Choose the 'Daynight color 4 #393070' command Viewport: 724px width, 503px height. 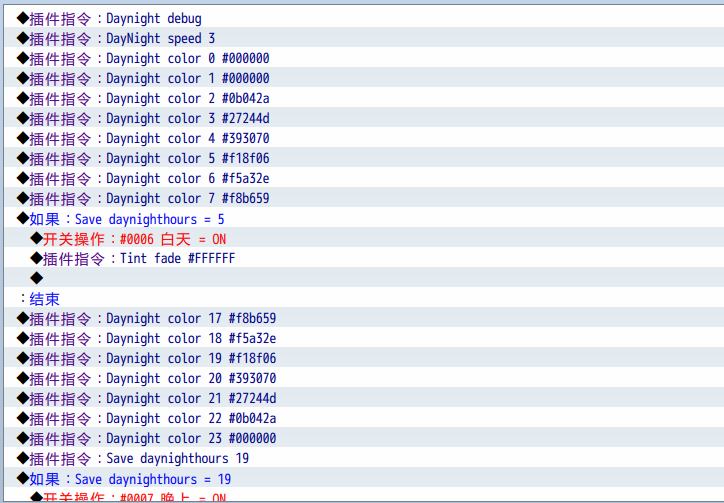pos(364,138)
